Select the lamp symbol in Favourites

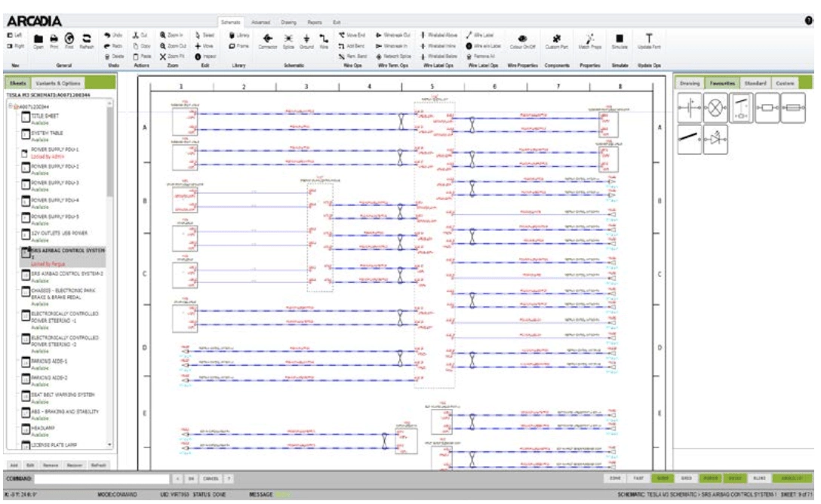click(x=714, y=108)
